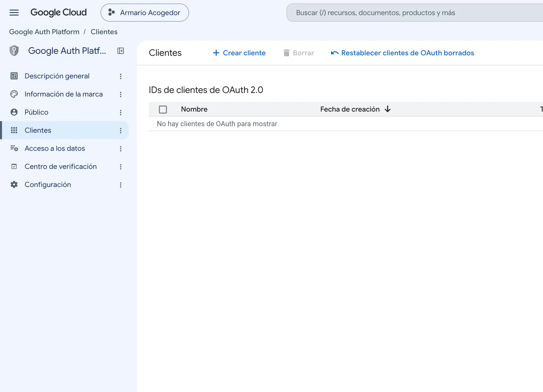The width and height of the screenshot is (543, 392).
Task: Open the Público sidebar item
Action: pyautogui.click(x=64, y=112)
